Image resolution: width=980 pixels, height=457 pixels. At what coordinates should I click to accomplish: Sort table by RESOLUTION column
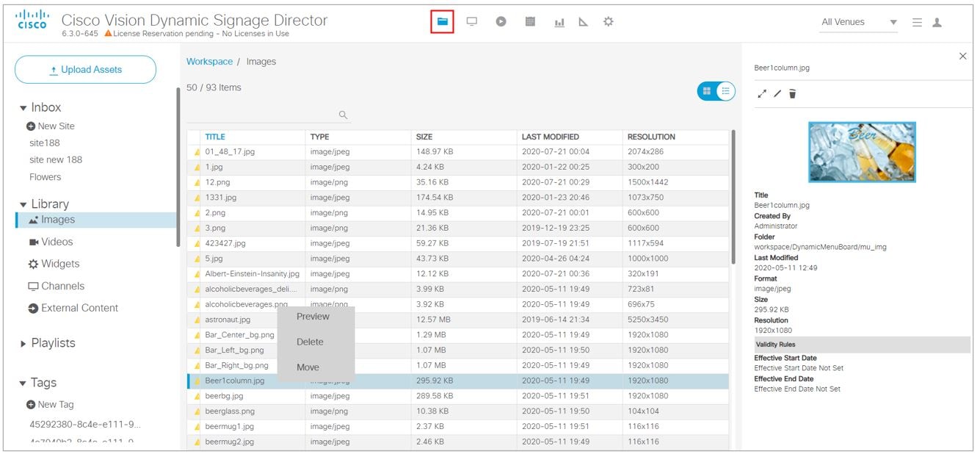tap(651, 137)
